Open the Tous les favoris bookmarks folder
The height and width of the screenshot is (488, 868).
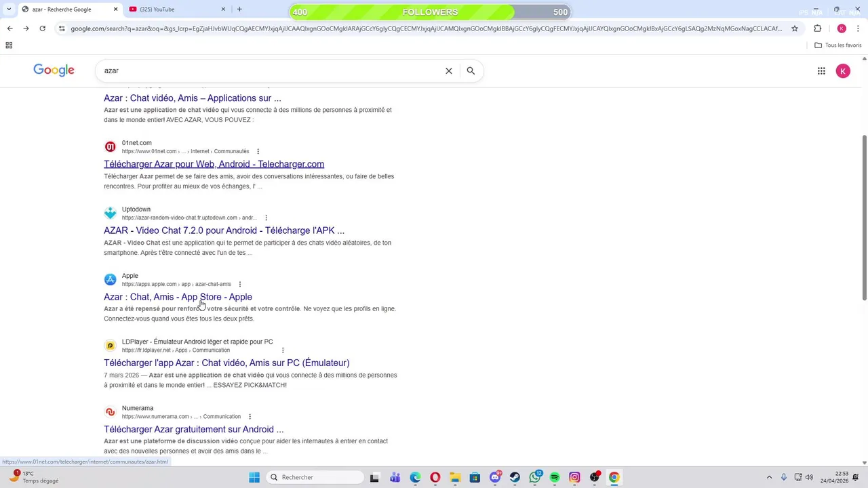tap(838, 45)
